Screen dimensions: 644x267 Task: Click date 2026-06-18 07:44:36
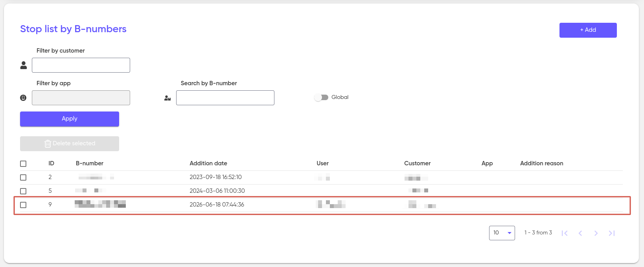[x=217, y=205]
